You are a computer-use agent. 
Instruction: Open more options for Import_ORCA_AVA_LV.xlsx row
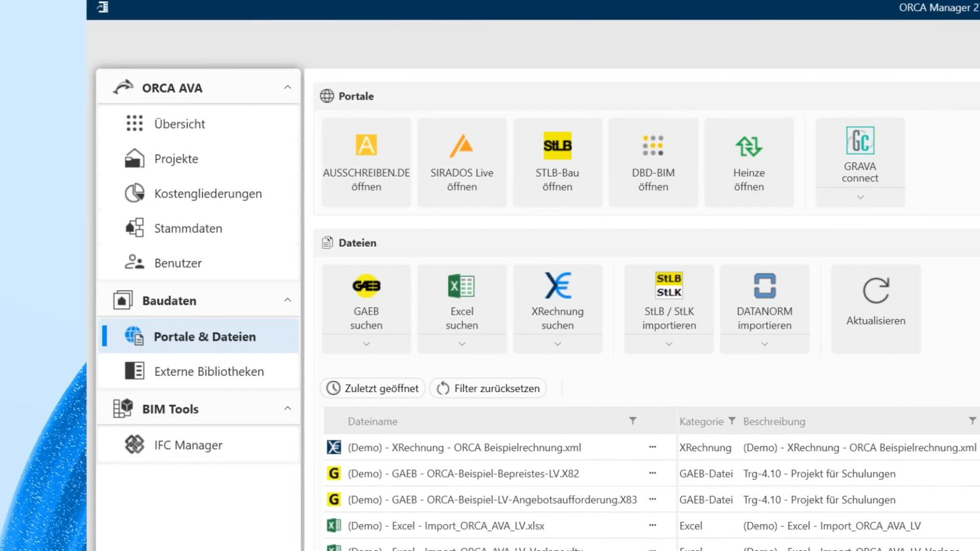[x=652, y=525]
